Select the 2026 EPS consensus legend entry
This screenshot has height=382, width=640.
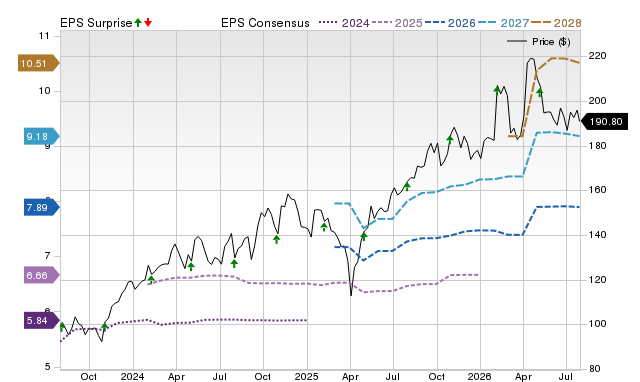450,23
